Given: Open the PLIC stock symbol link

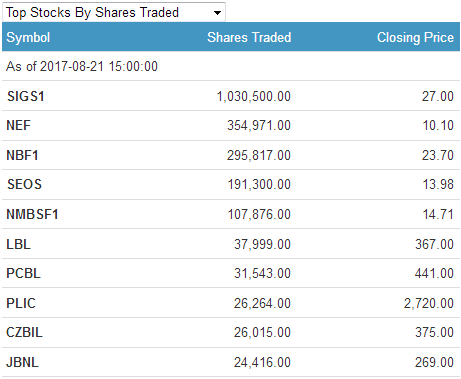Looking at the screenshot, I should point(21,303).
